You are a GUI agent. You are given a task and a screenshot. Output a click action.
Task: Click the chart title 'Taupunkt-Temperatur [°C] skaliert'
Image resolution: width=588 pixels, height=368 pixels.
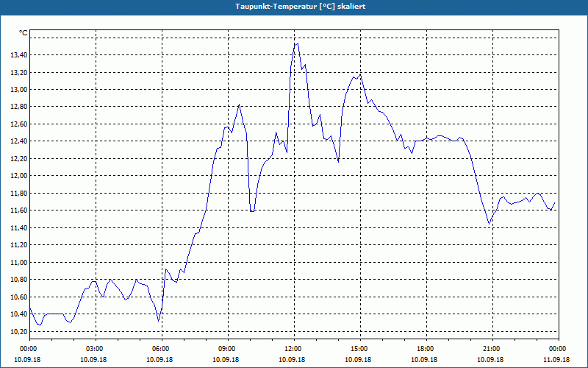(x=301, y=7)
